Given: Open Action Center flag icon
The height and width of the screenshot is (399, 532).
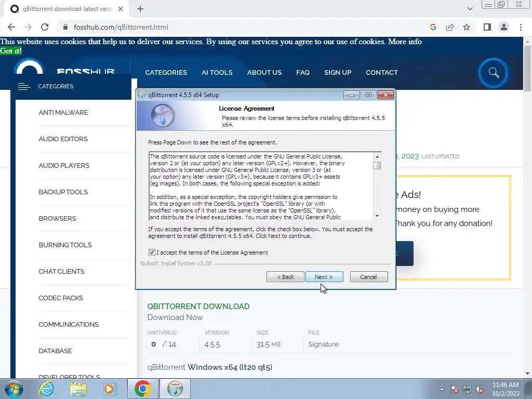Looking at the screenshot, I should pos(455,389).
